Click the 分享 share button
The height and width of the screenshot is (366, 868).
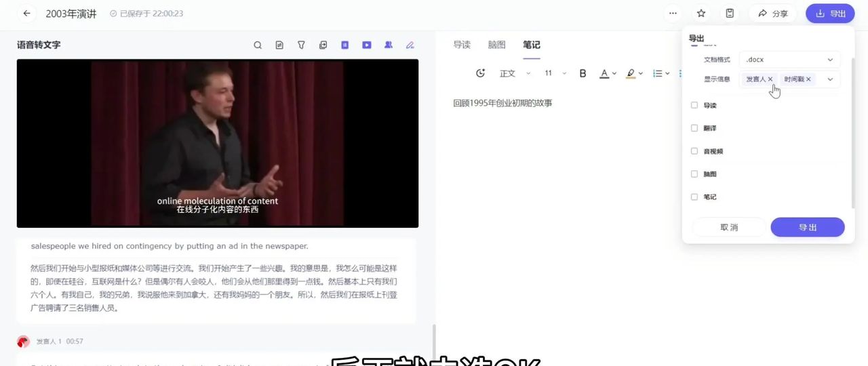click(772, 14)
